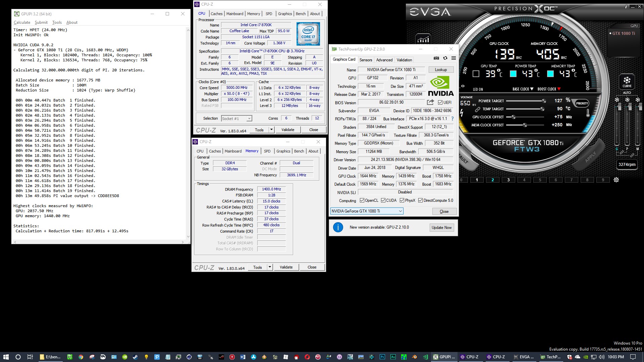Switch to Advanced tab in GPU-Z
The width and height of the screenshot is (644, 362).
pos(384,60)
